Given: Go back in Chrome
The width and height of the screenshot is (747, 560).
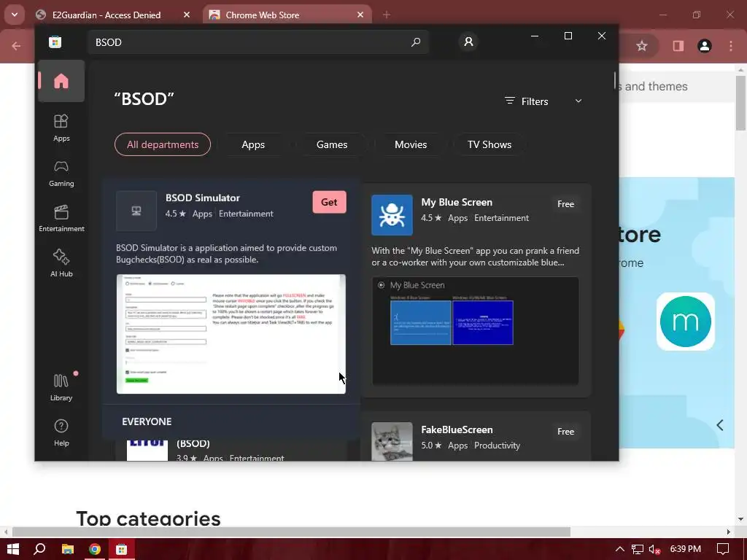Looking at the screenshot, I should (16, 46).
